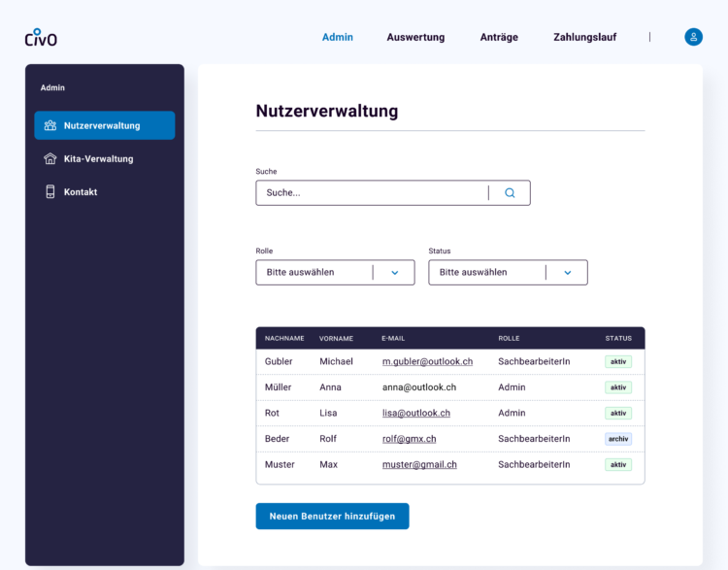Screen dimensions: 728x570
Task: Click the first name Anna
Action: click(x=330, y=387)
